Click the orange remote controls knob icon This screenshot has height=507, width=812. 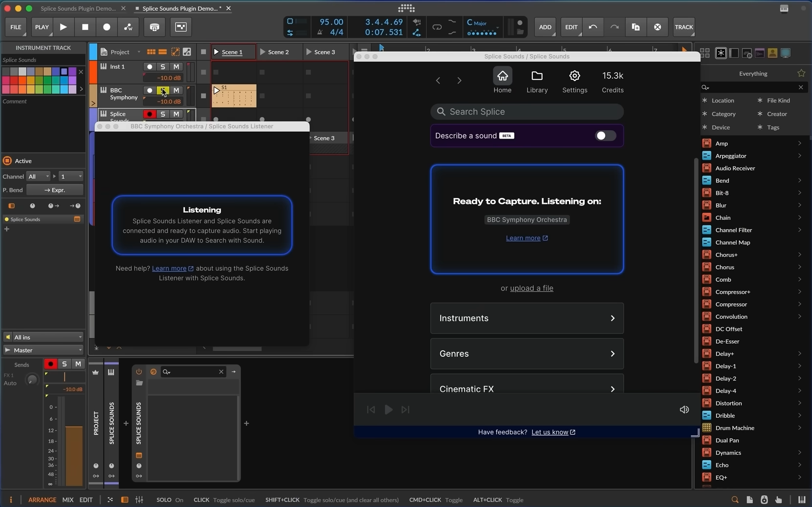[153, 372]
